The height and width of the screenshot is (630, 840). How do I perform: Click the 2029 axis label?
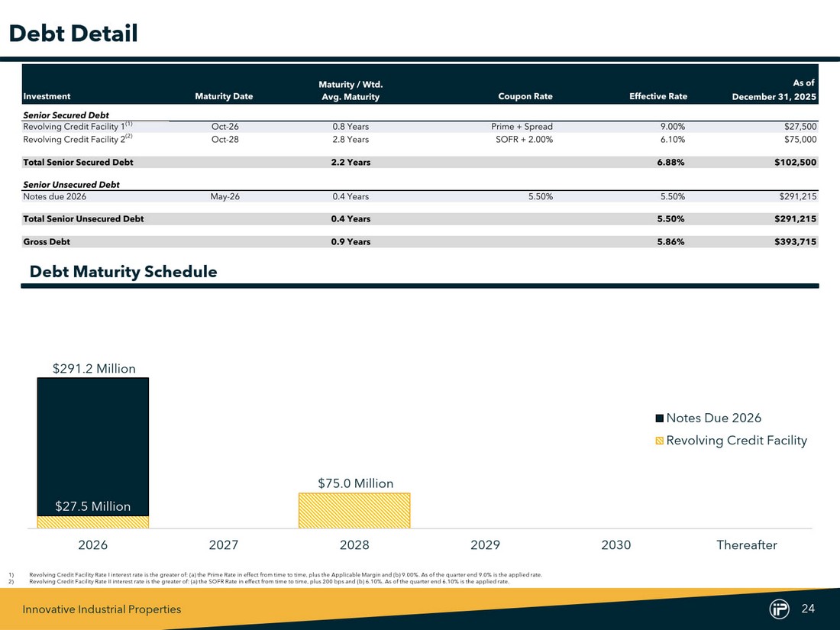pos(485,545)
